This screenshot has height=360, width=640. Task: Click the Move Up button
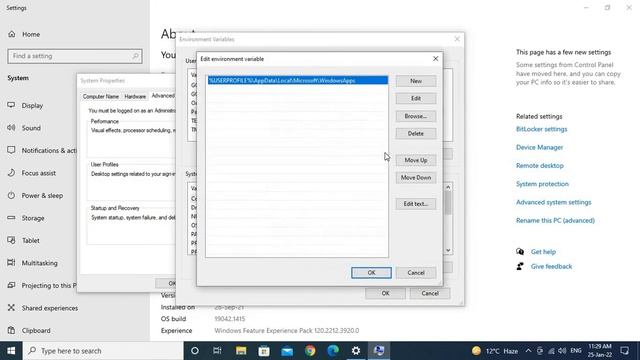[416, 160]
